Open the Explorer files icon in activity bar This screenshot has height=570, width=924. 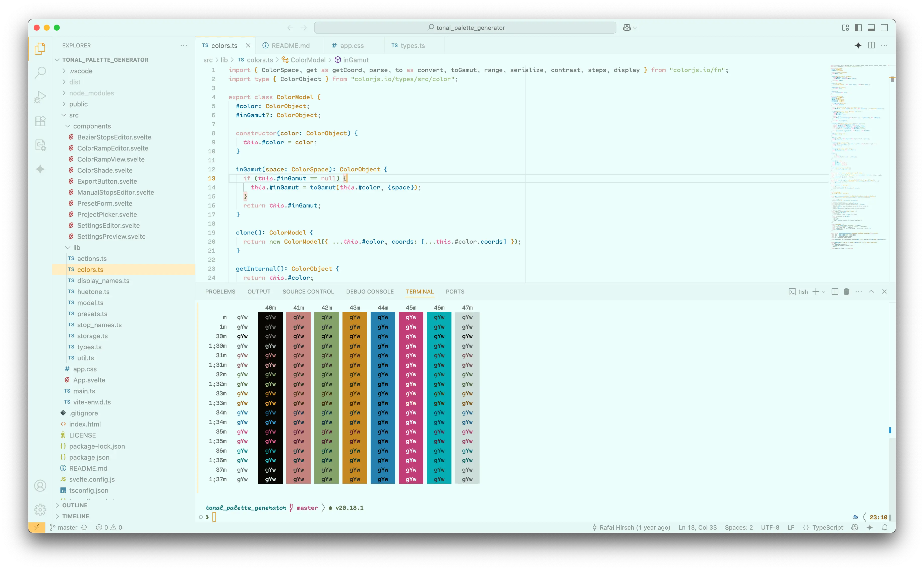[40, 48]
